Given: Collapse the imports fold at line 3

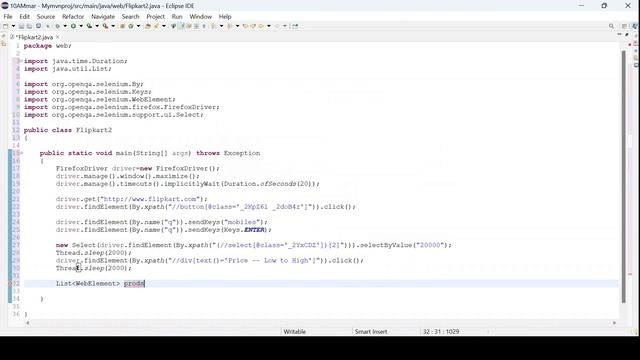Looking at the screenshot, I should [x=21, y=61].
